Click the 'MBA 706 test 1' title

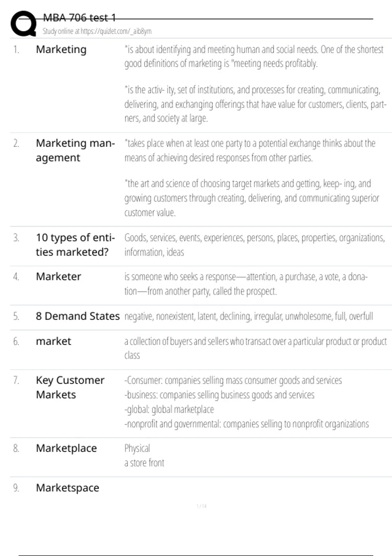[79, 18]
